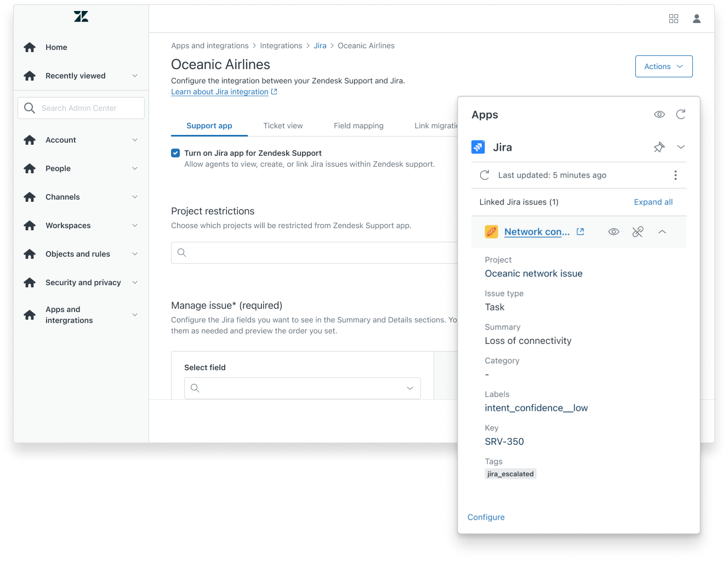This screenshot has height=561, width=728.
Task: Toggle Turn on Jira app checkbox
Action: coord(175,153)
